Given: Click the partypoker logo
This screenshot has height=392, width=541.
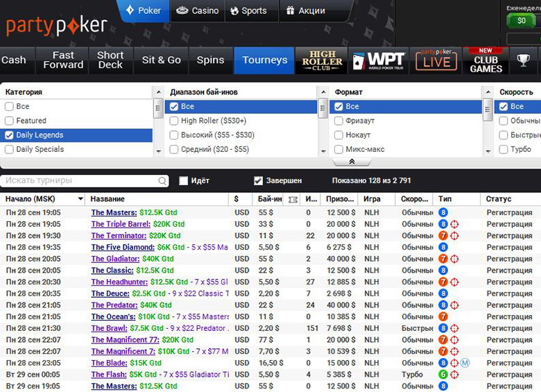Looking at the screenshot, I should 57,26.
